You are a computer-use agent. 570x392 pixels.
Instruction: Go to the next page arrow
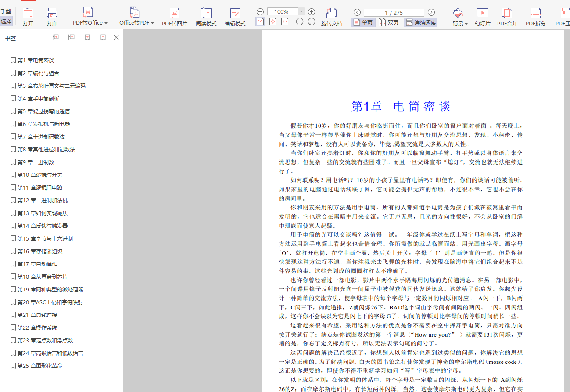click(431, 12)
